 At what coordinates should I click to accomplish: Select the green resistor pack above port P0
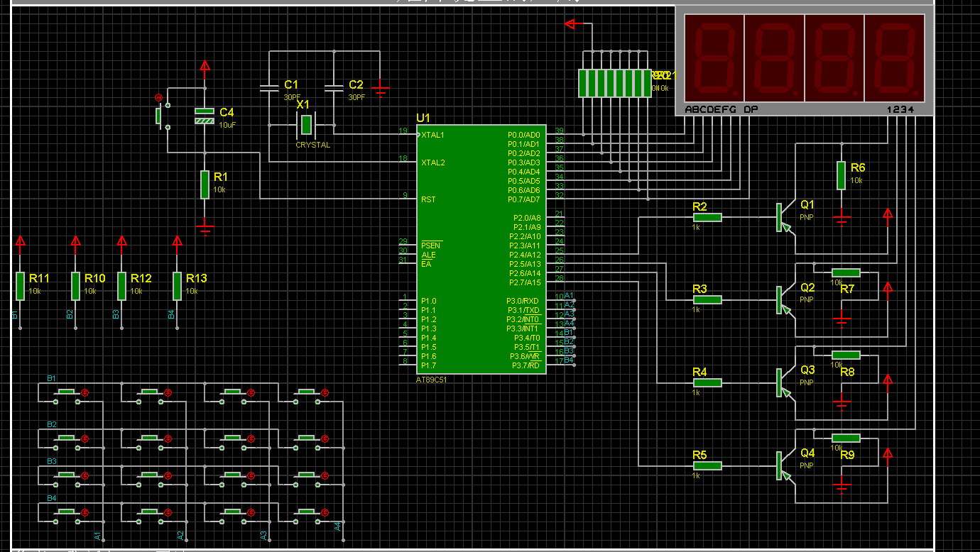(614, 83)
